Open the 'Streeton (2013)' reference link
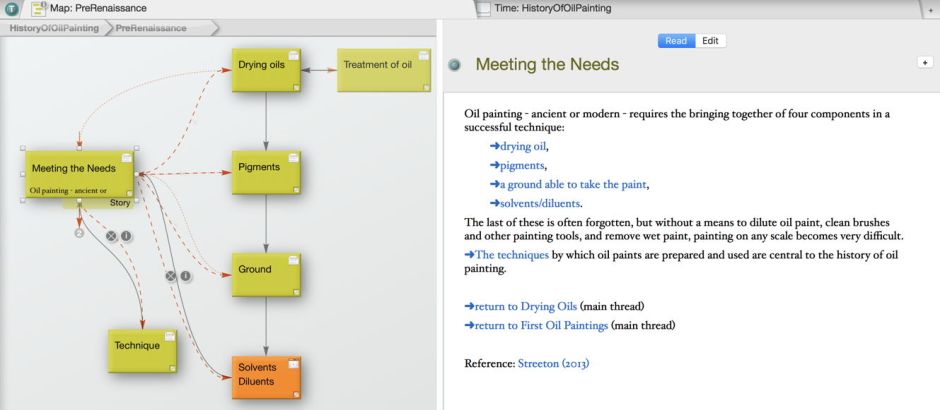Image resolution: width=940 pixels, height=410 pixels. click(x=553, y=363)
